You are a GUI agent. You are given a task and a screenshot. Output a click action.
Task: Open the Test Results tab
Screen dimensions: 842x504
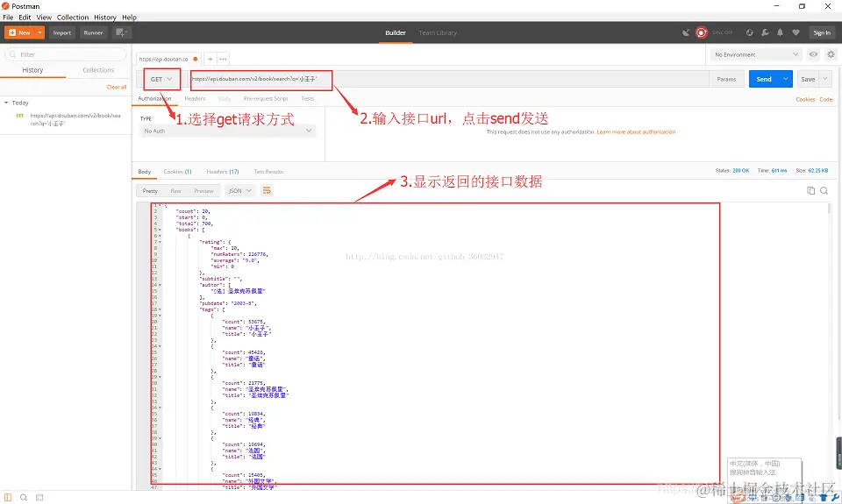[268, 172]
